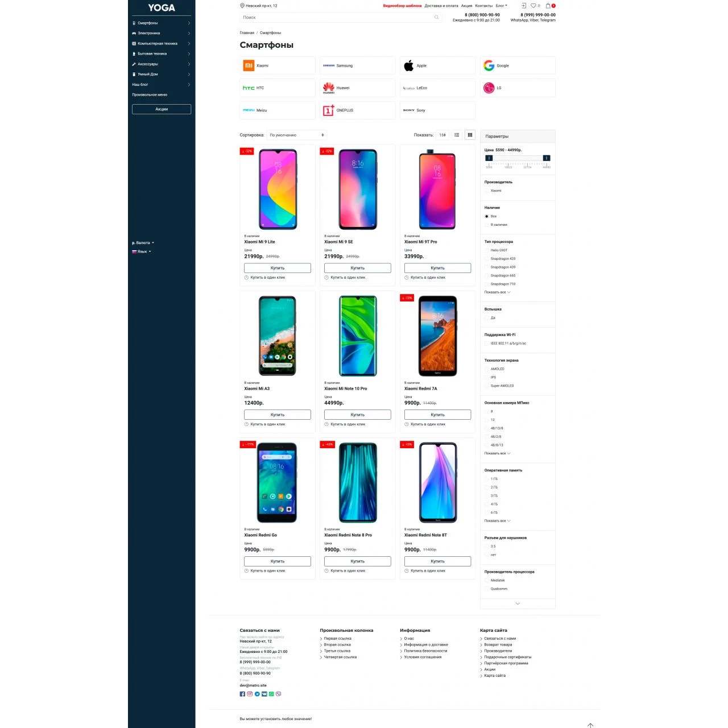
Task: Click Купить for Xiaomi Mi 9 Lite
Action: pos(278,268)
